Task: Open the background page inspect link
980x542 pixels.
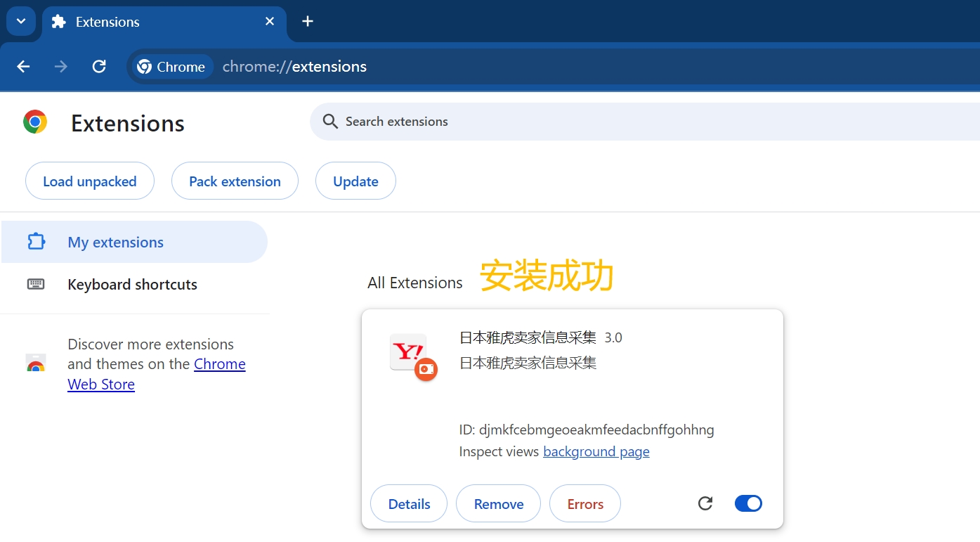Action: 596,451
